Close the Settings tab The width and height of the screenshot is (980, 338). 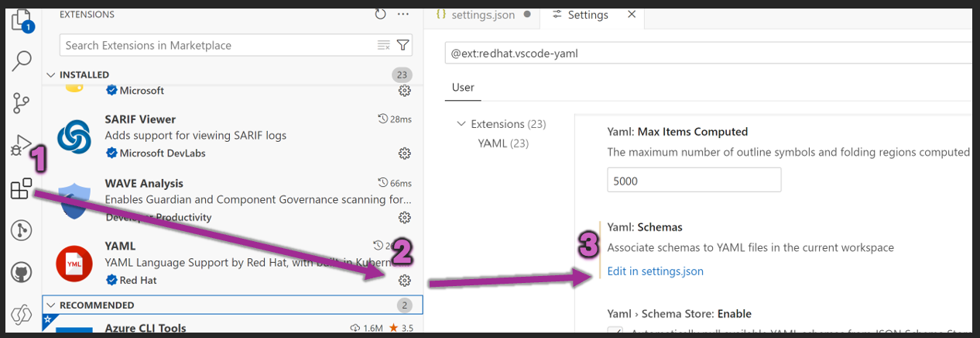click(x=632, y=15)
